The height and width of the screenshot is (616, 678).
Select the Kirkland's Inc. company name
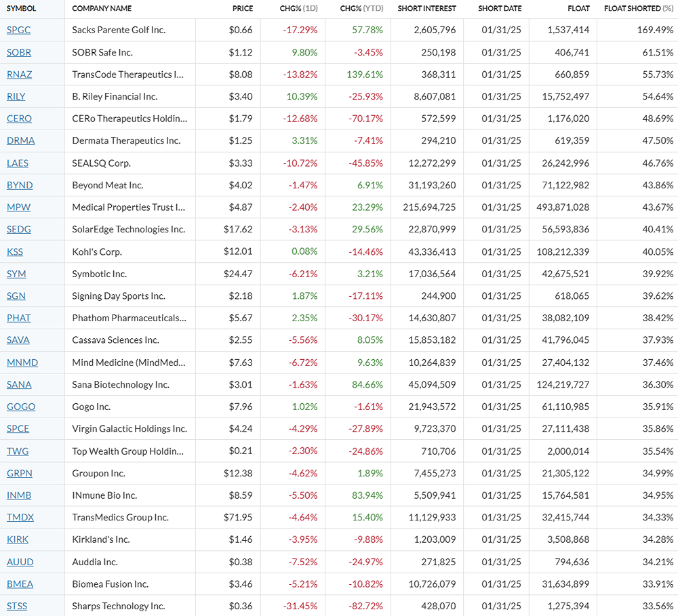[101, 539]
